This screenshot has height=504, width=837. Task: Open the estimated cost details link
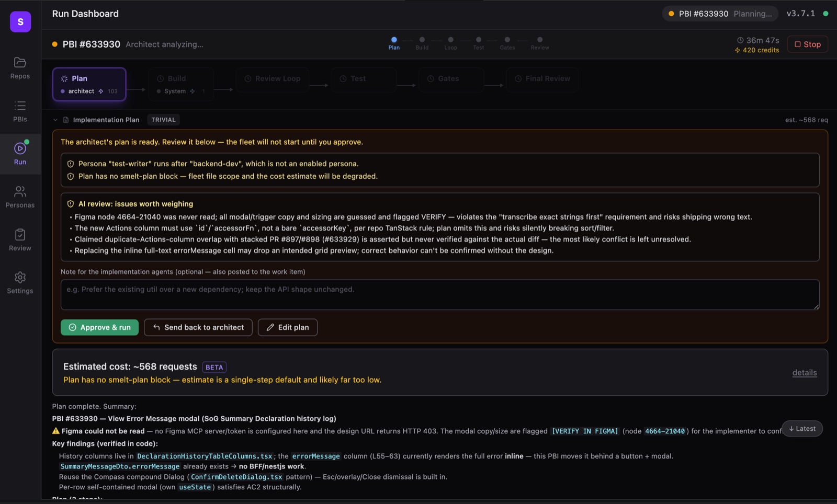tap(805, 373)
